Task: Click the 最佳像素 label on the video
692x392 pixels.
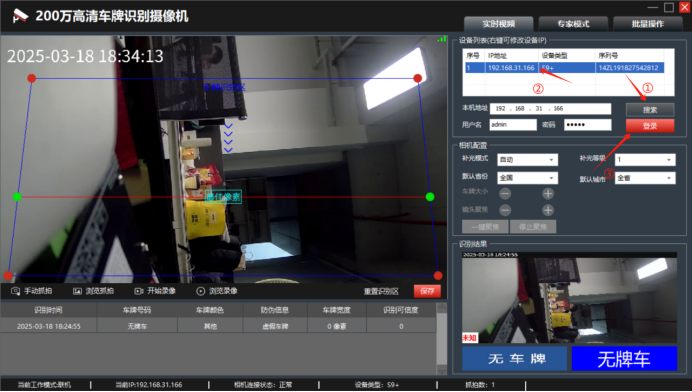Action: [224, 197]
